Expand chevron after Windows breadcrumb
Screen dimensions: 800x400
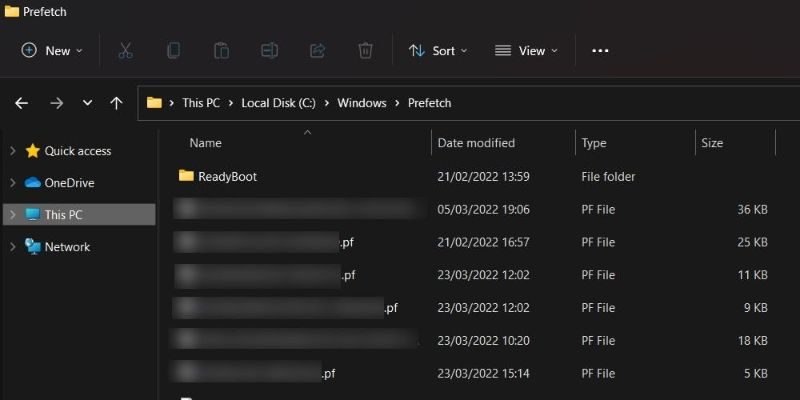[x=397, y=103]
